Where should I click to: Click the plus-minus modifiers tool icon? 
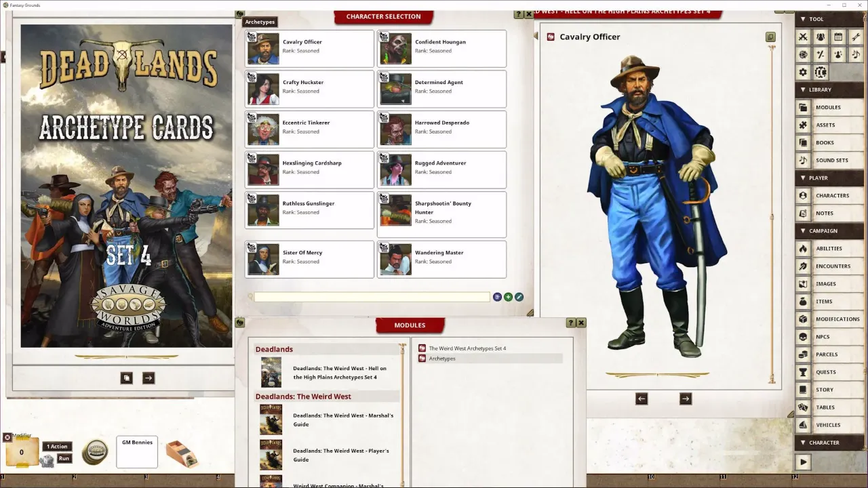[x=821, y=55]
